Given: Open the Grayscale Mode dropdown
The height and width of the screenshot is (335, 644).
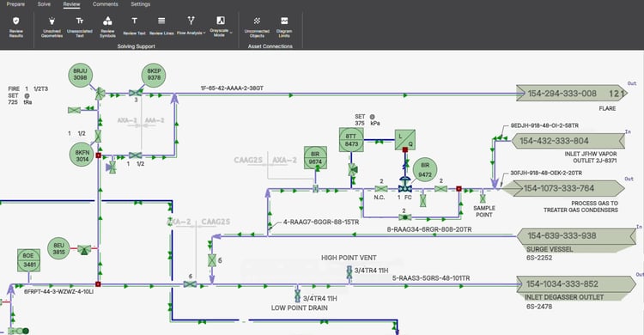Looking at the screenshot, I should coord(221,27).
